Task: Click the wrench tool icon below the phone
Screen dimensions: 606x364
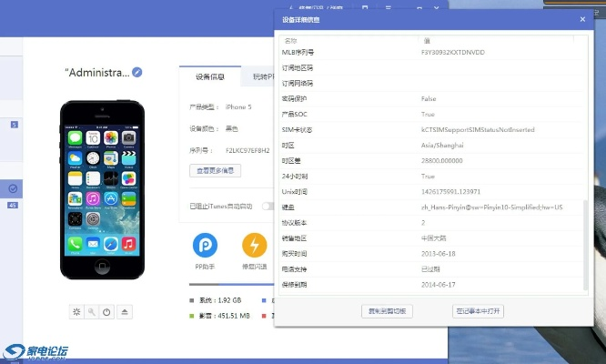Action: tap(91, 312)
